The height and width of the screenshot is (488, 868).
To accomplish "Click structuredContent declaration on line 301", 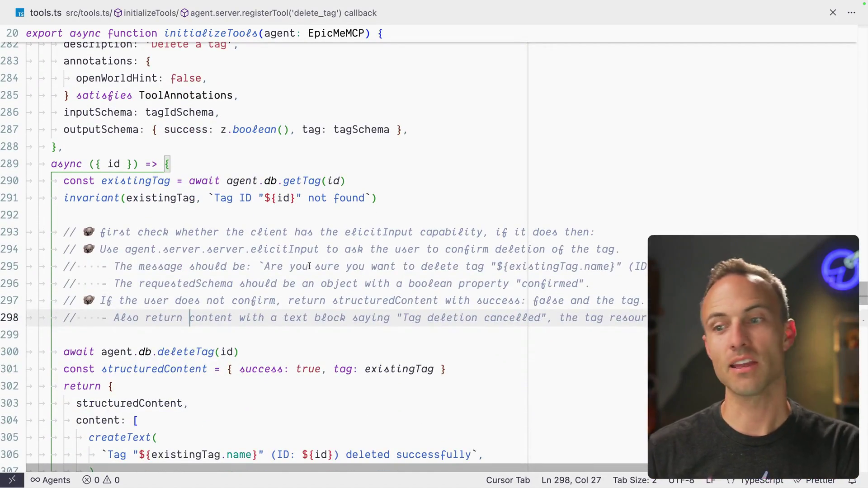I will click(154, 369).
